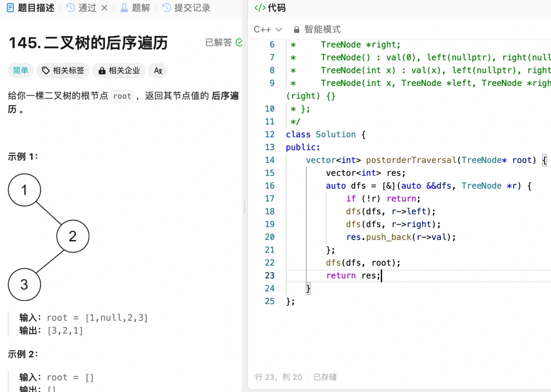Screen dimensions: 551x392
Task: Select the 代码 panel tab
Action: (270, 8)
